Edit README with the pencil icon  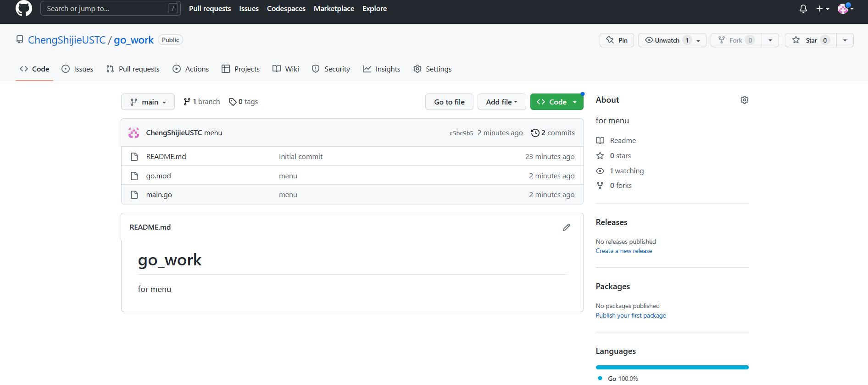(x=567, y=227)
